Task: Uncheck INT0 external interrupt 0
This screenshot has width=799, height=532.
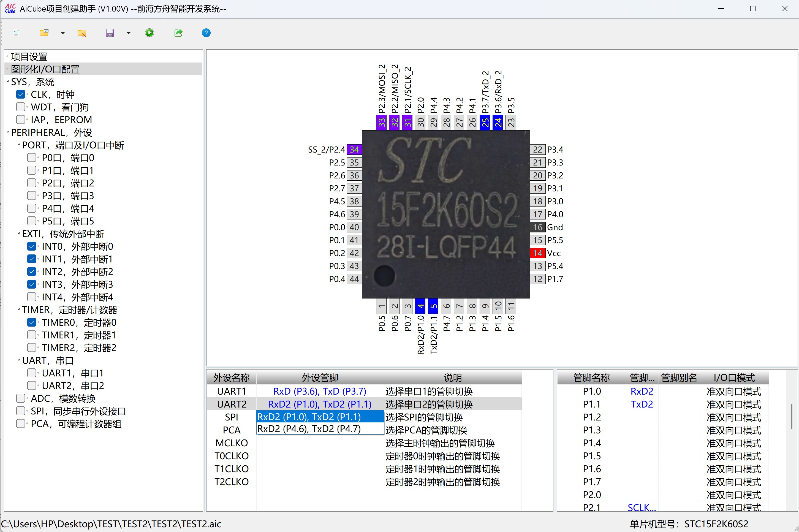Action: (x=32, y=247)
